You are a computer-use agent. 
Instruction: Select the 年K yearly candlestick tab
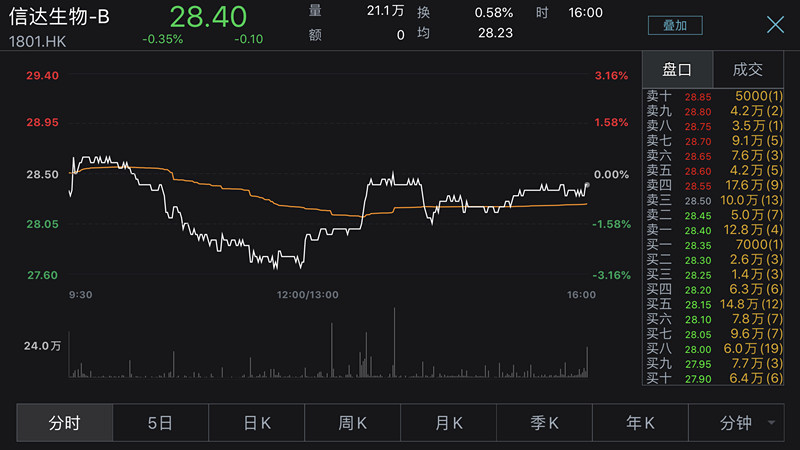(640, 422)
